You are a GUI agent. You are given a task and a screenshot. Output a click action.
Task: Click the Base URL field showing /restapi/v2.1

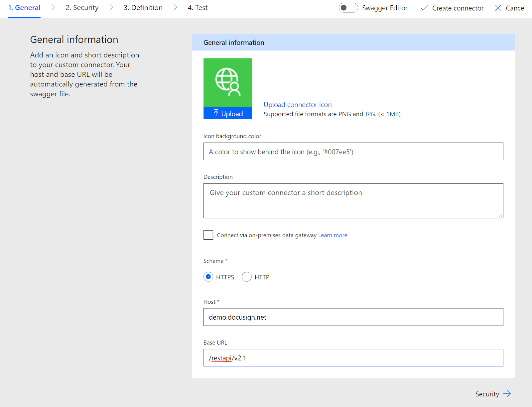(x=353, y=358)
